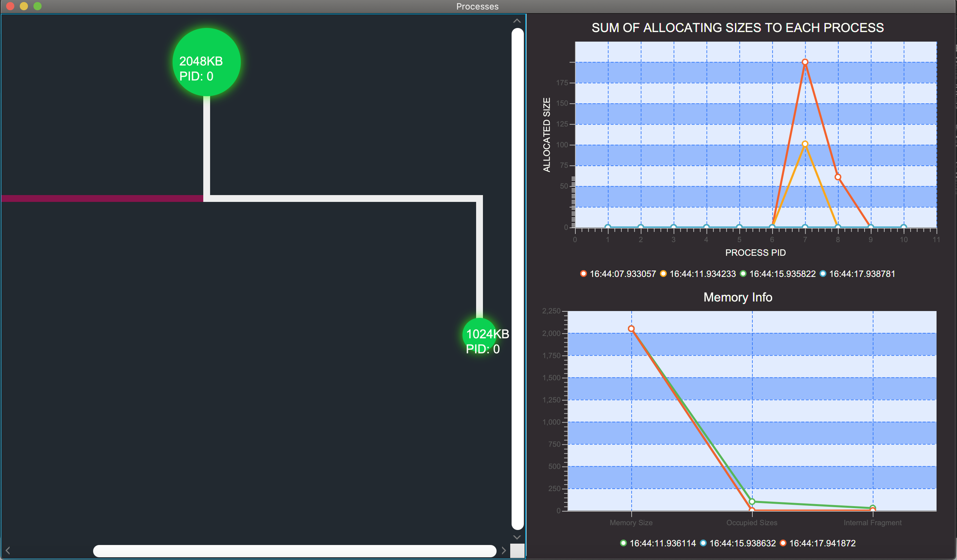The width and height of the screenshot is (957, 560).
Task: Click the orange Memory Size data point
Action: click(631, 329)
